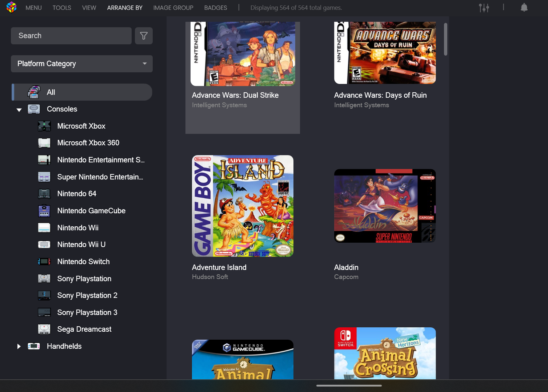Click the "Displaying 564 of 564" status text

pyautogui.click(x=296, y=8)
